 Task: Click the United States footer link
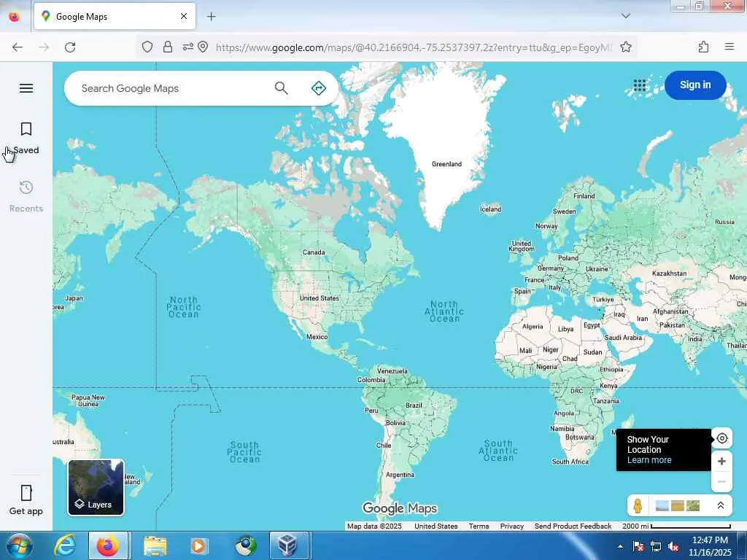(x=436, y=526)
